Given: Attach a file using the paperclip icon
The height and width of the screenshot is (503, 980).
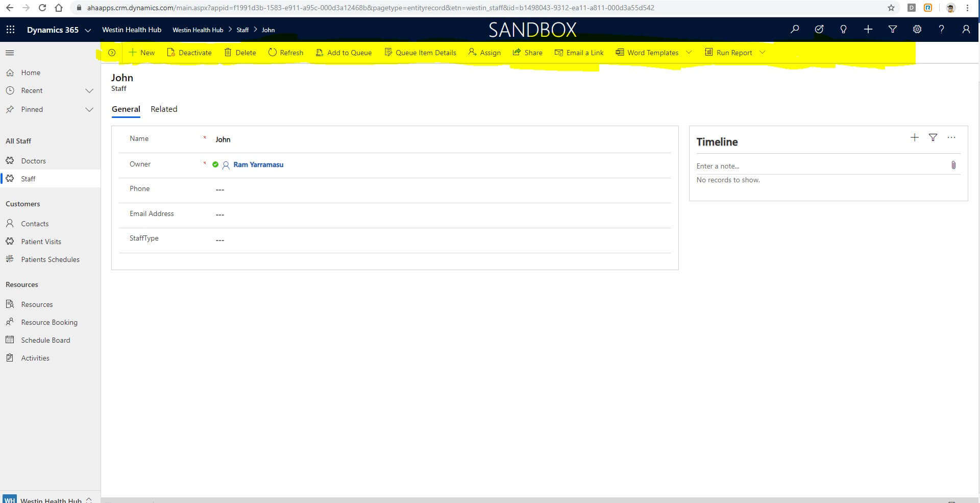Looking at the screenshot, I should pyautogui.click(x=953, y=165).
